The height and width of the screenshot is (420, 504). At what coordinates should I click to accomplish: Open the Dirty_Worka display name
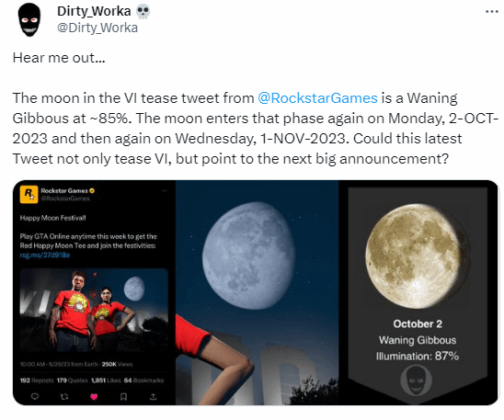(x=94, y=11)
